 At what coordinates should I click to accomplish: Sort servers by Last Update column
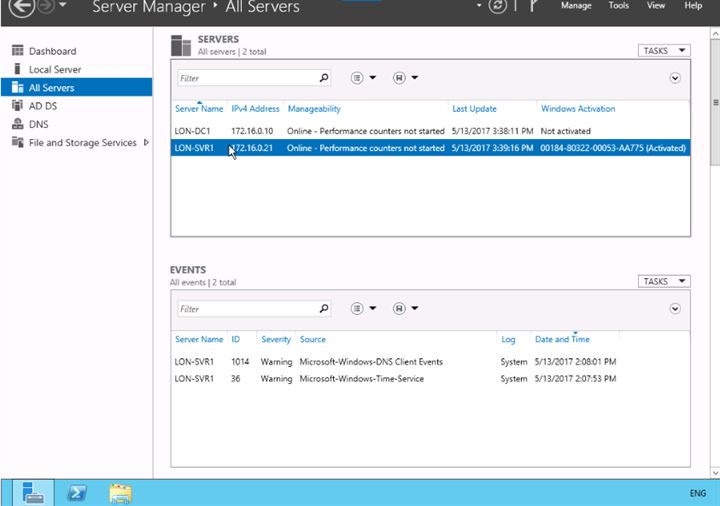[x=474, y=109]
